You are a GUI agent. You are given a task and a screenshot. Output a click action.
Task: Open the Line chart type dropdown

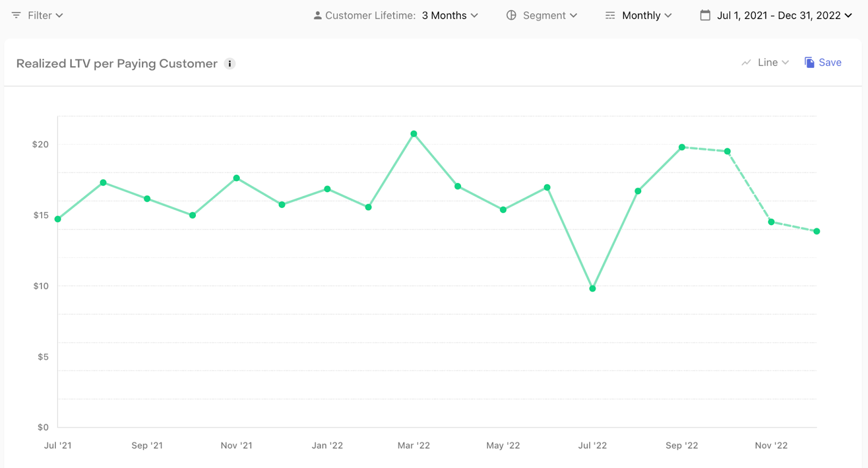[x=765, y=62]
